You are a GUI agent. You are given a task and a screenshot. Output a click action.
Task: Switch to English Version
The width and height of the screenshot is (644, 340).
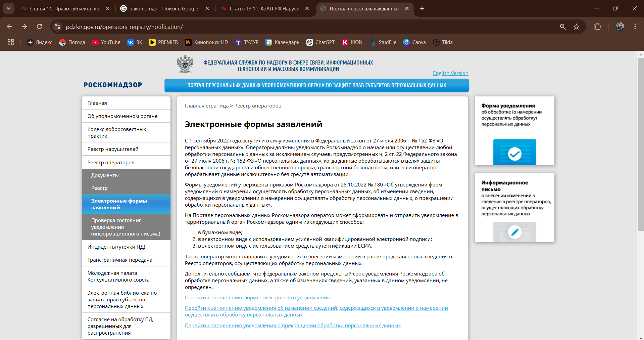click(450, 73)
